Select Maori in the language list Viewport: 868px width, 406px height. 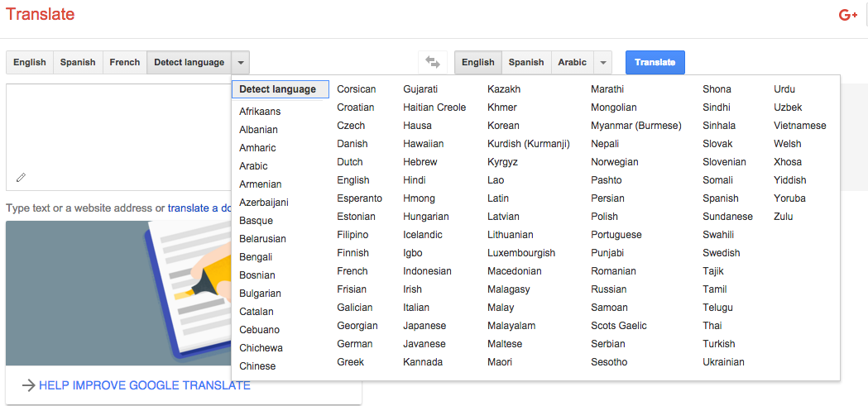tap(500, 362)
